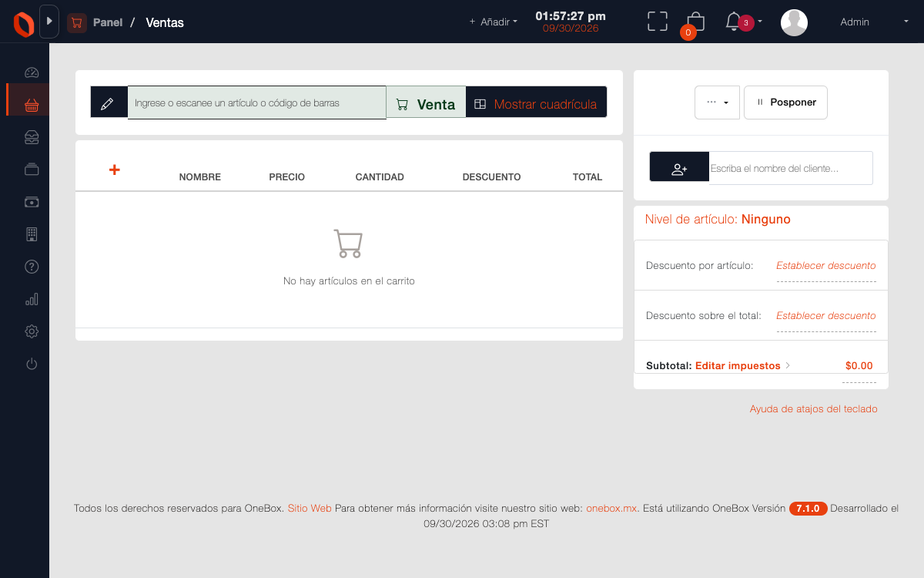The height and width of the screenshot is (578, 924).
Task: Click the Venta sale mode button
Action: (426, 103)
